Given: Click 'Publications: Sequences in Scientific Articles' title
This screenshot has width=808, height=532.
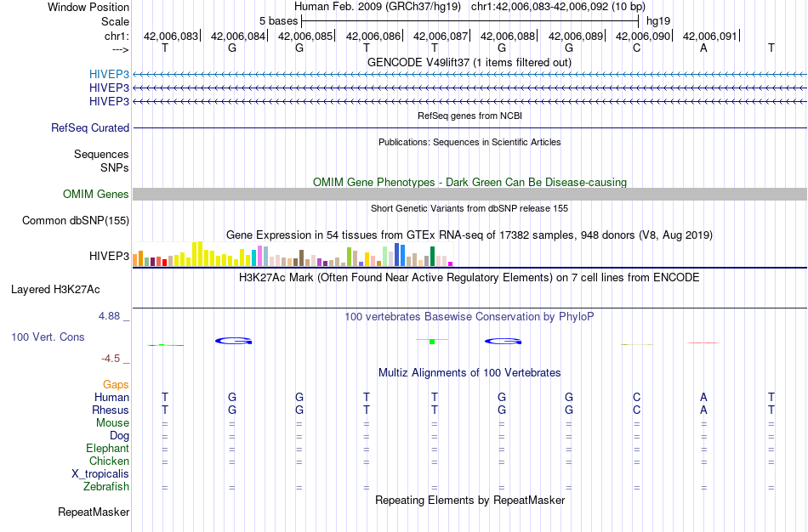Looking at the screenshot, I should coord(469,142).
